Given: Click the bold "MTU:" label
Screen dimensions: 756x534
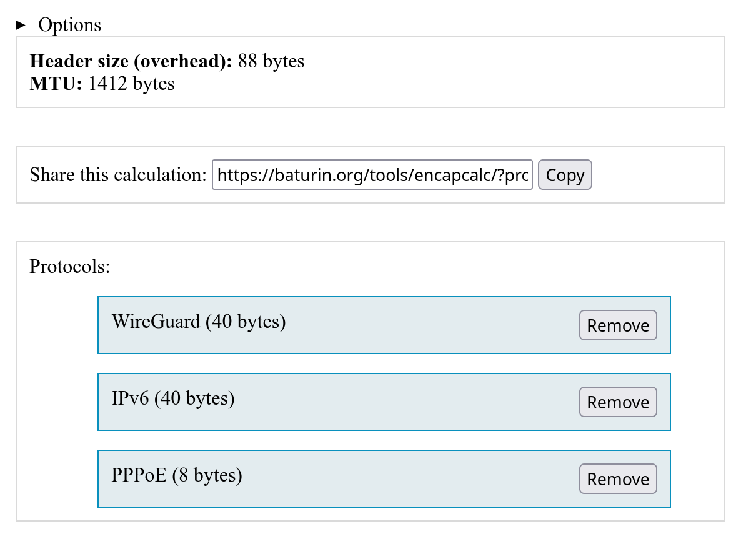Looking at the screenshot, I should 56,84.
